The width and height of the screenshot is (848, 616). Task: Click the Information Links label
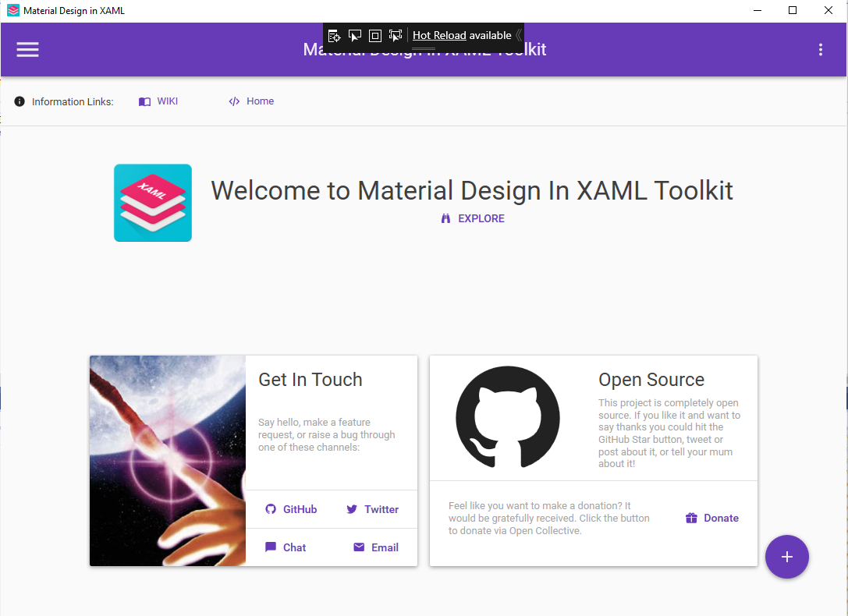tap(73, 101)
